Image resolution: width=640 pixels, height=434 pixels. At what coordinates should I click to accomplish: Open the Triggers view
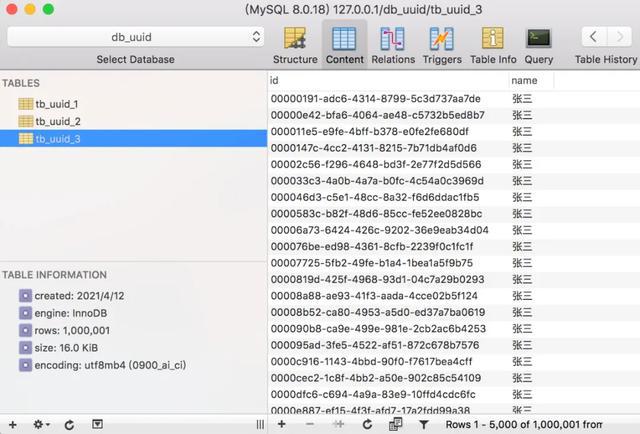442,45
